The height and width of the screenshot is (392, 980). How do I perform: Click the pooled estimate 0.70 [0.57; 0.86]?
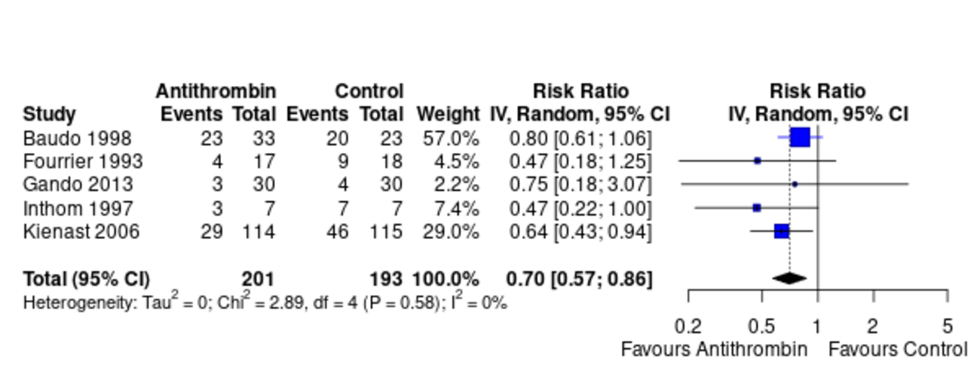click(579, 279)
